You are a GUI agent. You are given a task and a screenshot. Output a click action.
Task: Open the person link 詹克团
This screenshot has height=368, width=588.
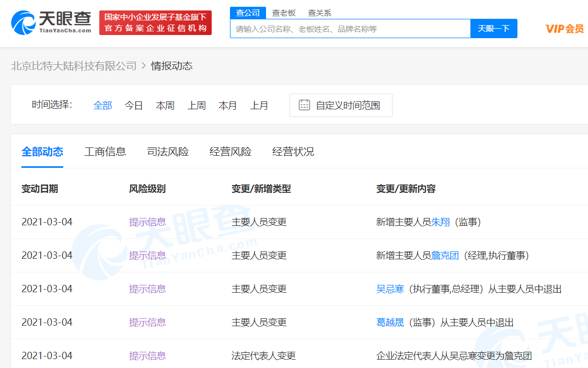pyautogui.click(x=445, y=256)
